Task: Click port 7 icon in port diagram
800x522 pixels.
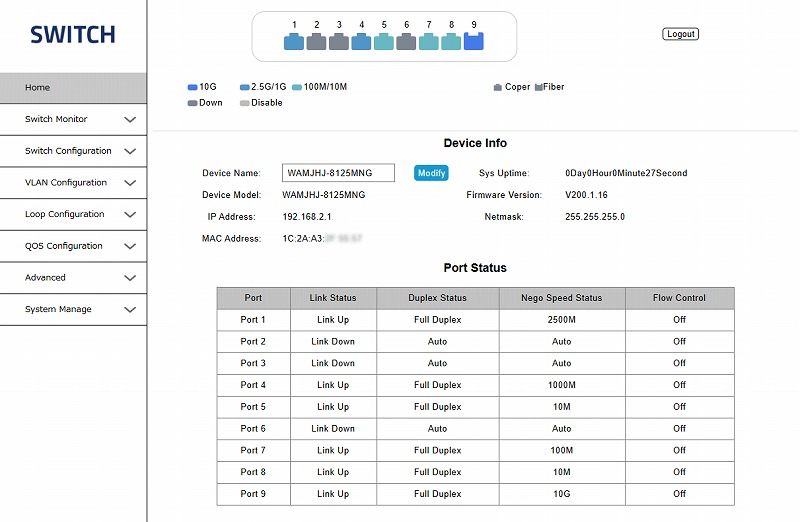Action: 429,42
